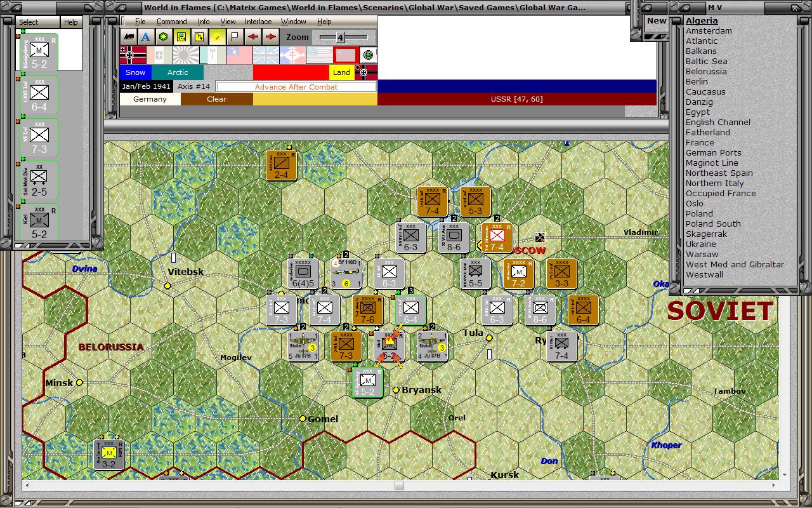This screenshot has height=508, width=812.
Task: Select the Nationalist China flag
Action: 239,55
